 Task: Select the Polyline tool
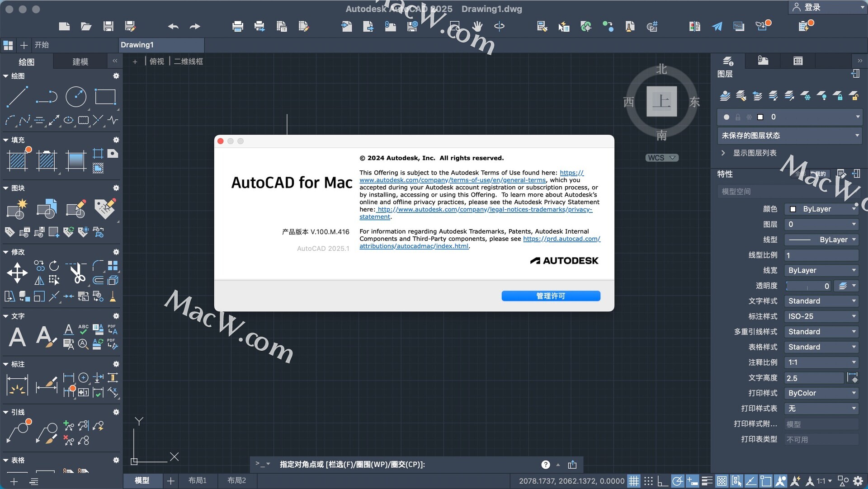pyautogui.click(x=47, y=97)
